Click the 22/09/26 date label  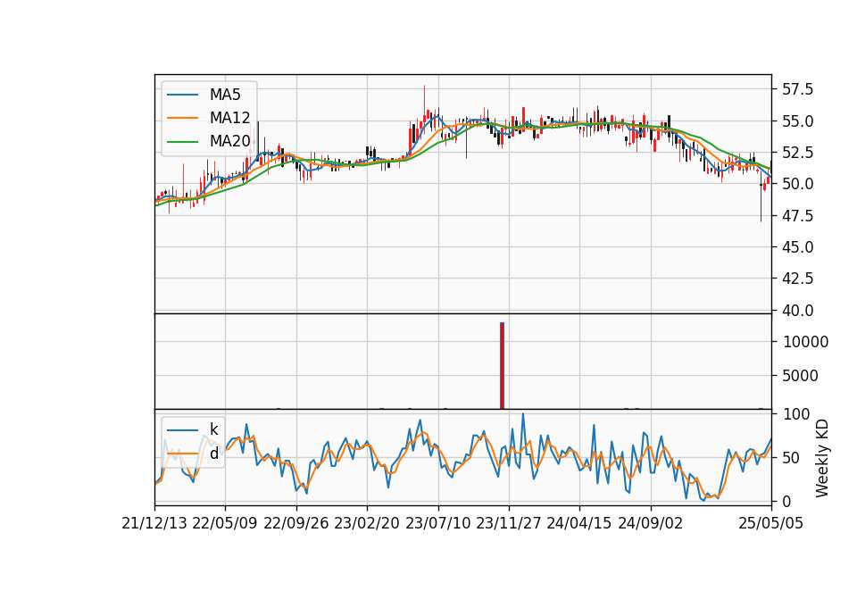pos(296,523)
